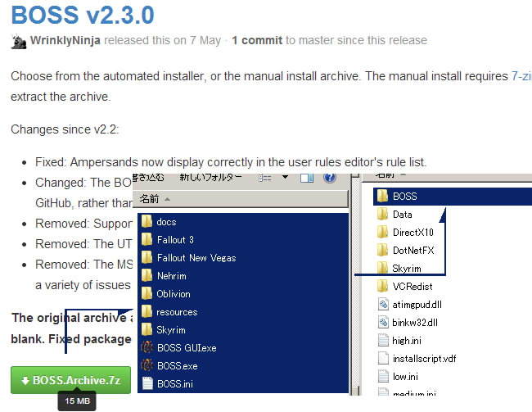532x412 pixels.
Task: Select the DotNetFX folder icon
Action: coord(383,250)
